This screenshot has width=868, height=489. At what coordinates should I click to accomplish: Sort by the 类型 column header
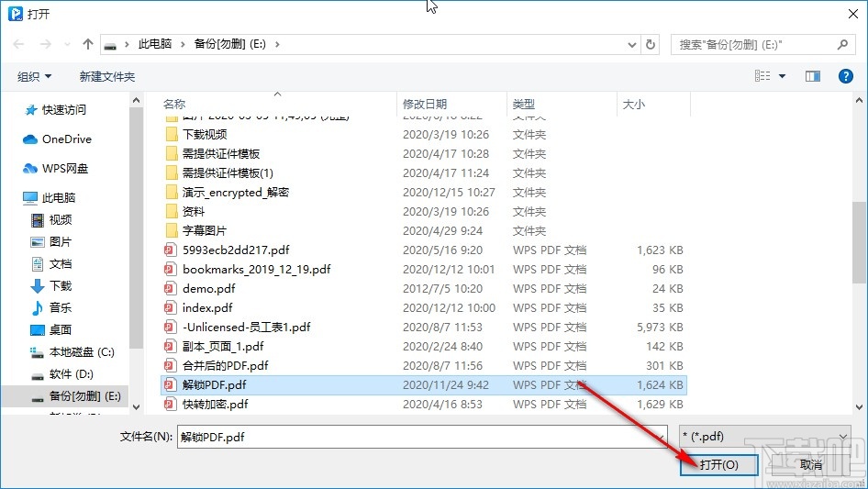click(x=524, y=104)
